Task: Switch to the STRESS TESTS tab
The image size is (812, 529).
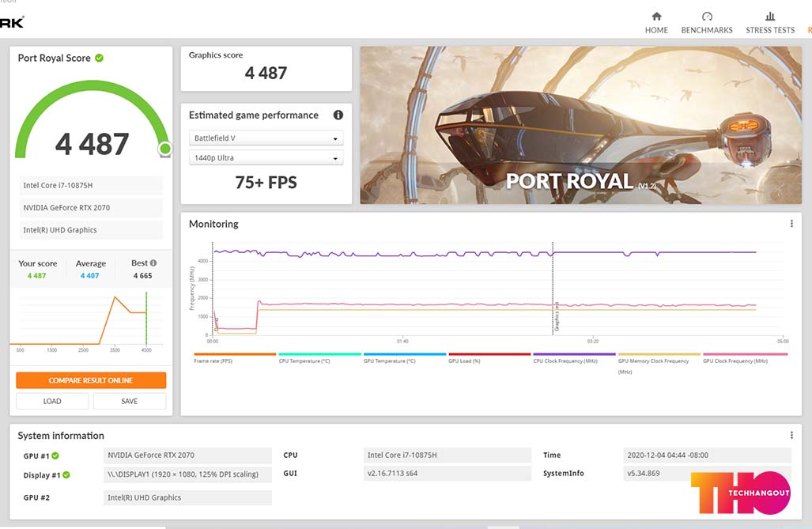Action: [x=770, y=23]
